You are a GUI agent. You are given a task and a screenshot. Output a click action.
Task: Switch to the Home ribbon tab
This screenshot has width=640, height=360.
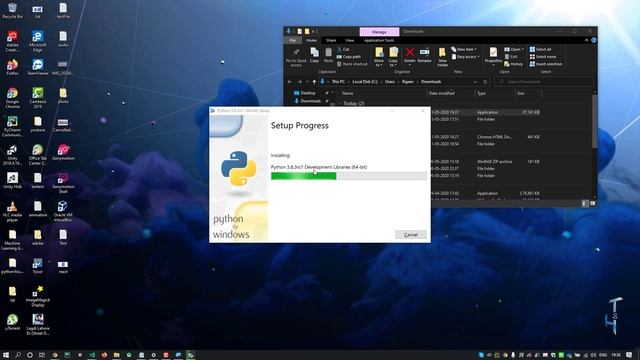point(311,40)
